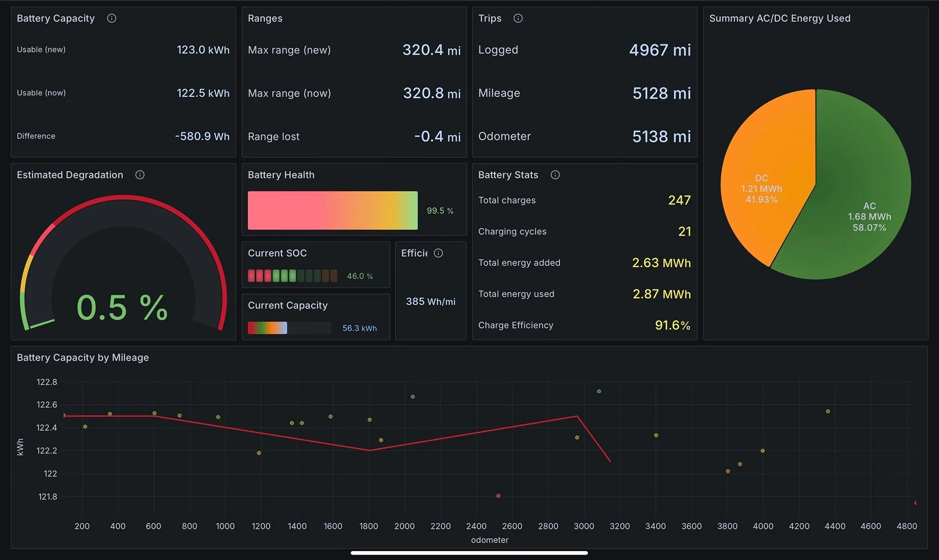Click the Battery Capacity info icon

[x=112, y=18]
